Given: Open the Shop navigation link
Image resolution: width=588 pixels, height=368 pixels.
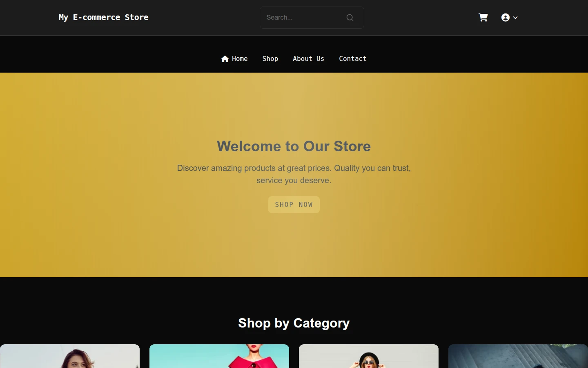Looking at the screenshot, I should [270, 59].
